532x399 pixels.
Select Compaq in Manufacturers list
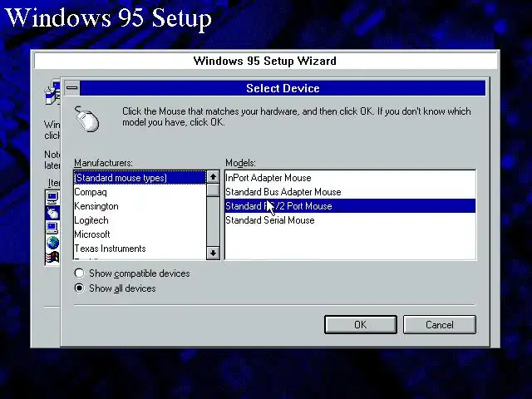[x=140, y=192]
